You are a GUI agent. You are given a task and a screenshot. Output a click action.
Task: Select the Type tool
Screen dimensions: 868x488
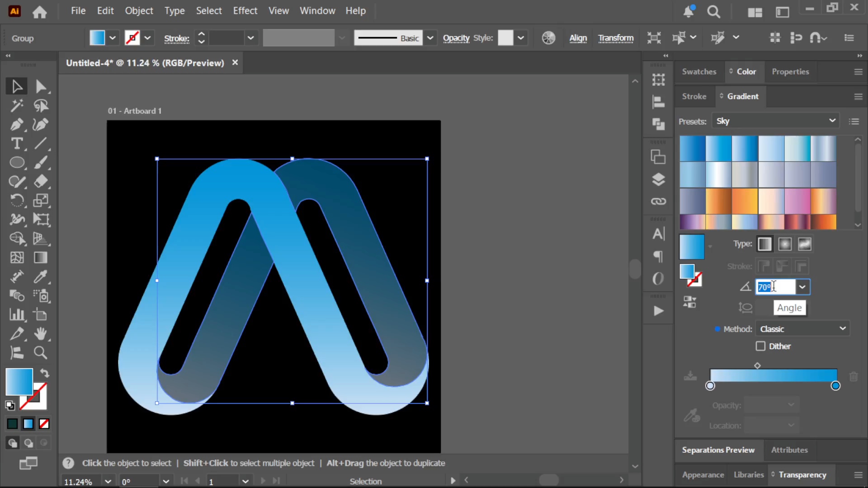(x=17, y=144)
